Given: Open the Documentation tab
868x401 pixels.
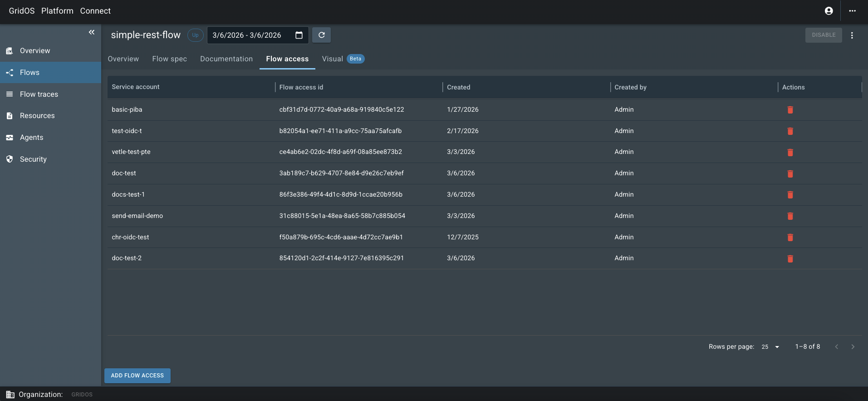Looking at the screenshot, I should tap(226, 59).
